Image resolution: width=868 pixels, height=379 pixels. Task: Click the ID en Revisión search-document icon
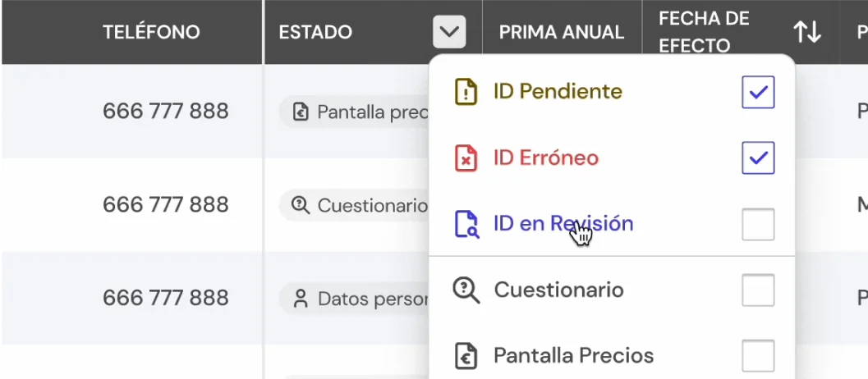click(x=466, y=224)
